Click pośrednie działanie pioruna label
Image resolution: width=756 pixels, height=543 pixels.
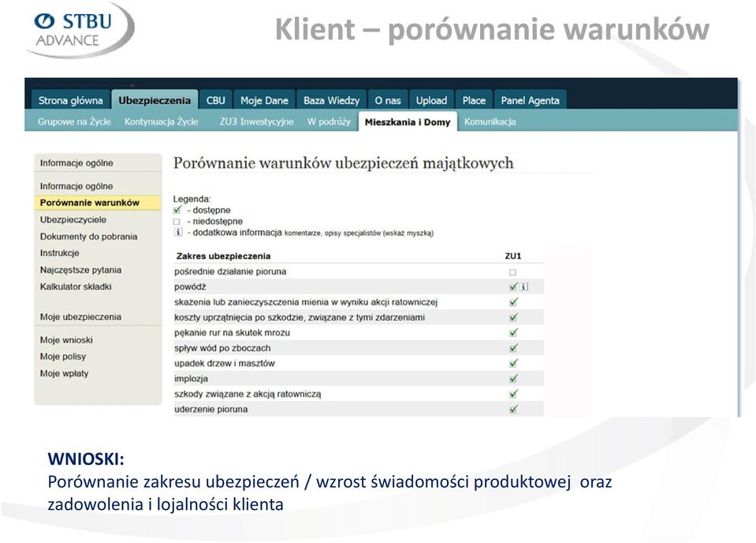point(230,272)
